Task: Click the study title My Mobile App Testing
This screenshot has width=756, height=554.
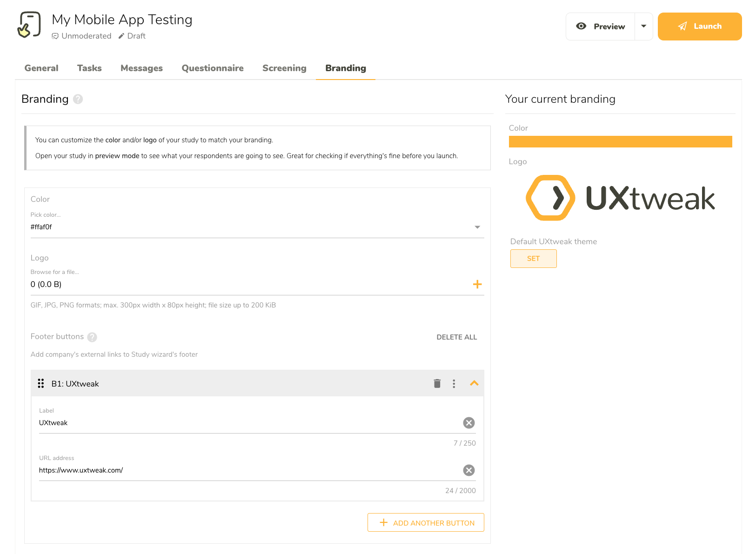Action: [122, 20]
